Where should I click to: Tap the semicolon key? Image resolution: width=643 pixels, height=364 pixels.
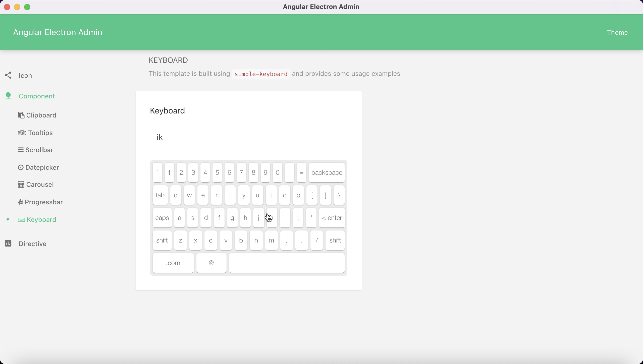click(298, 218)
